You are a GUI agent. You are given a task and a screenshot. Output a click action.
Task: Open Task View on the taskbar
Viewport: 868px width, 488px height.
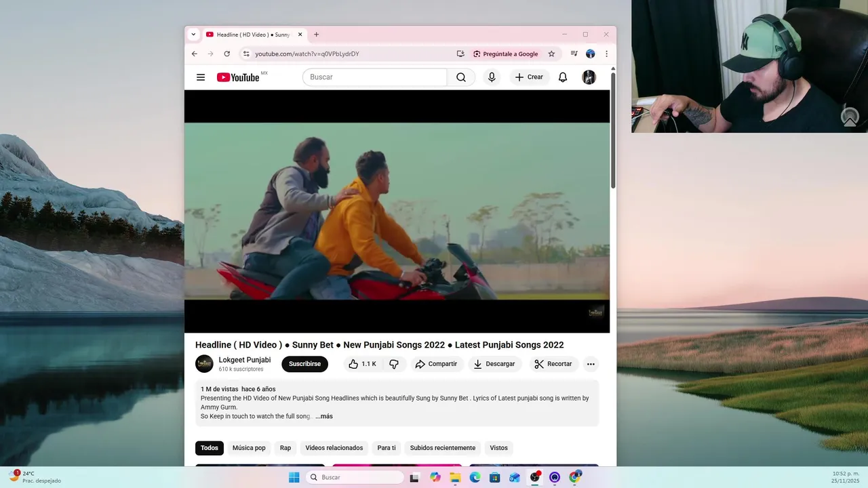pyautogui.click(x=414, y=477)
